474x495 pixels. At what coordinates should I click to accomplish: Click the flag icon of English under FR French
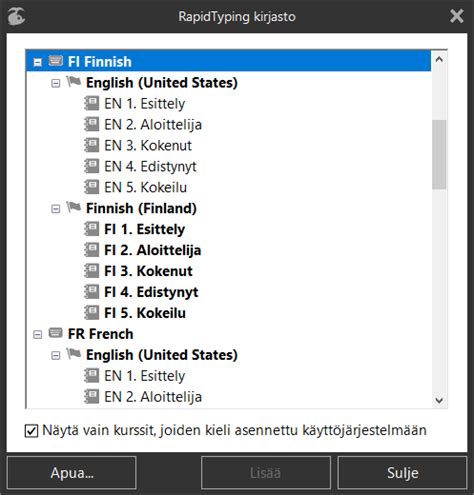tap(73, 354)
